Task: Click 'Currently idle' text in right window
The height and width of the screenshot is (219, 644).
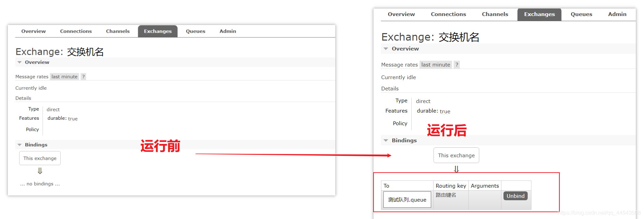Action: point(398,77)
